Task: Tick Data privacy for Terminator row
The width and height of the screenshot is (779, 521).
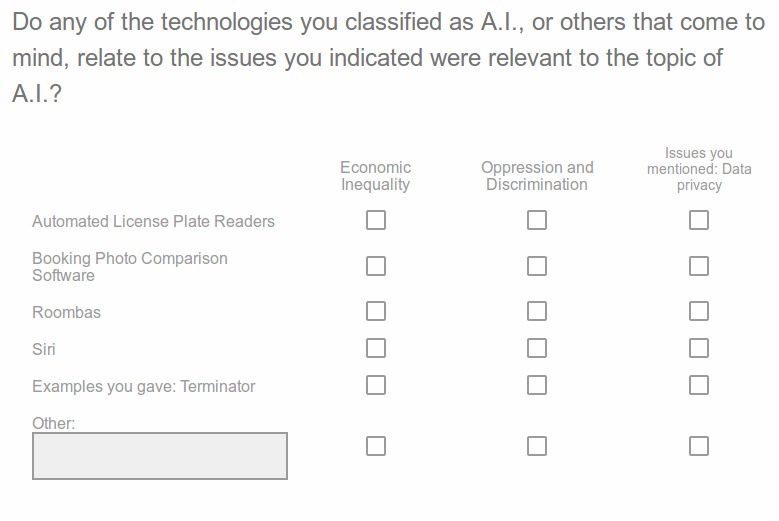Action: click(699, 385)
